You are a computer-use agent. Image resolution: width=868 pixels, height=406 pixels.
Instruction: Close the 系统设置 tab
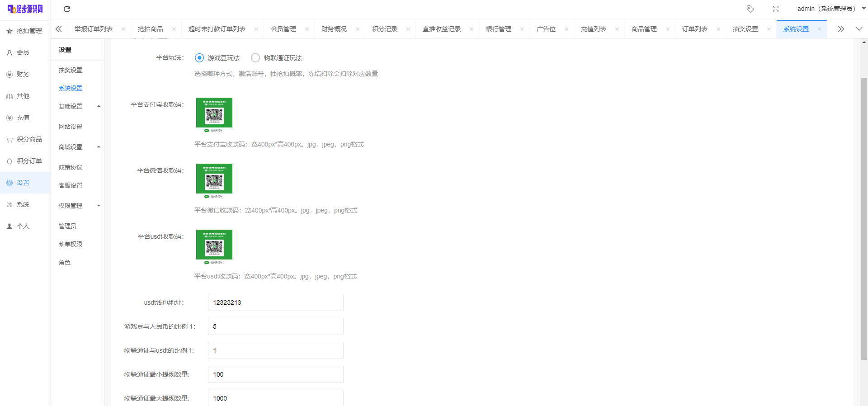(x=820, y=29)
